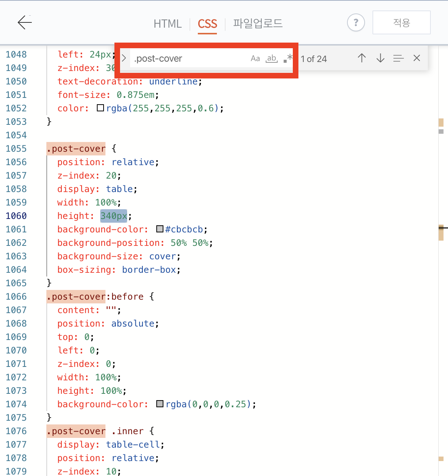Expand the replace field chevron
448x476 pixels.
coord(124,58)
